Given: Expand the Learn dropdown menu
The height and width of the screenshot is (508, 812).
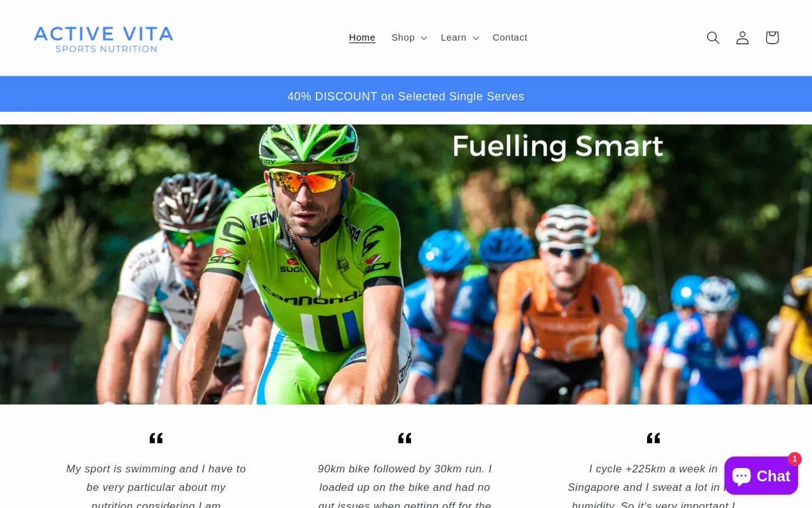Looking at the screenshot, I should (460, 37).
